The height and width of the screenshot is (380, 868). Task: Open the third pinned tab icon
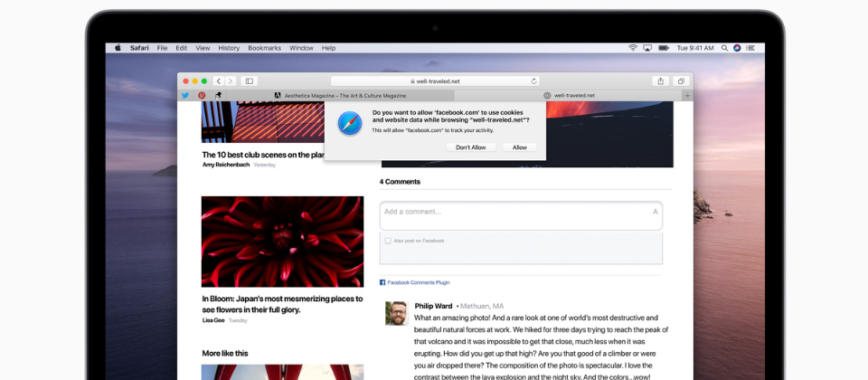tap(218, 95)
